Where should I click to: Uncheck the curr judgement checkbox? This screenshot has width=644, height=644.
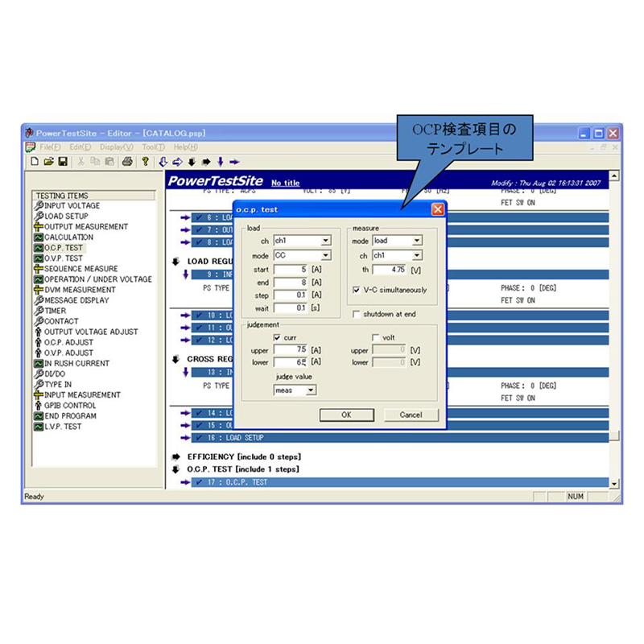(x=276, y=338)
